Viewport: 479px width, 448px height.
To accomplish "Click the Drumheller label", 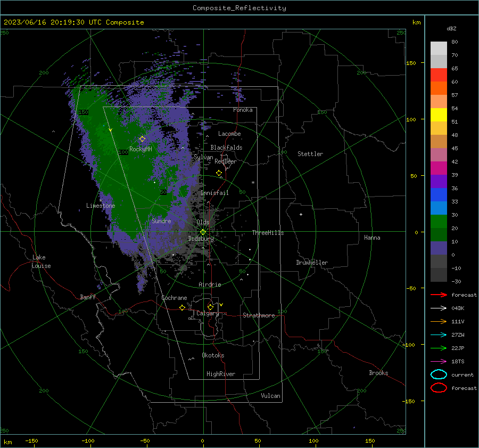I will pos(312,263).
